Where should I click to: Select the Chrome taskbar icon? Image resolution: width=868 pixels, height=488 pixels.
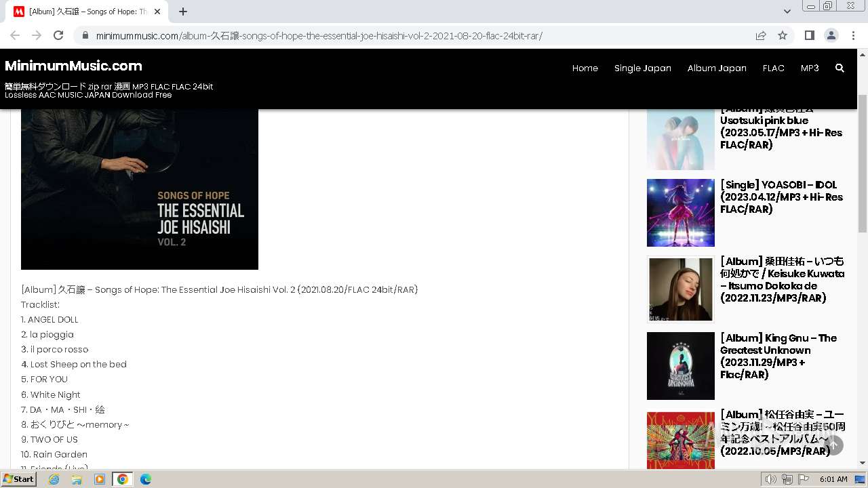tap(123, 479)
